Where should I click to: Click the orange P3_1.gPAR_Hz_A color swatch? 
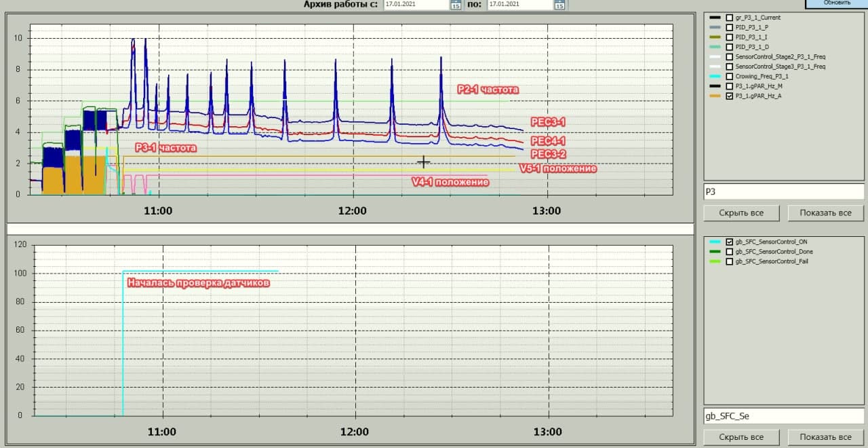(715, 96)
